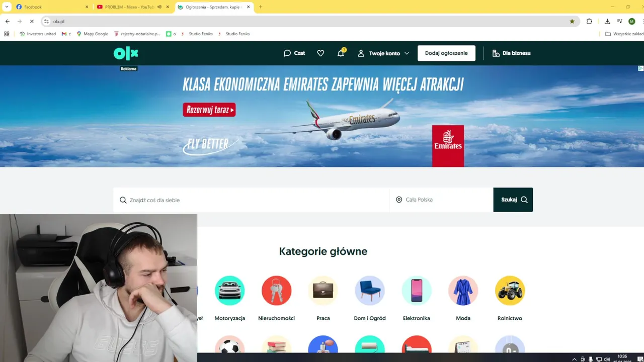Switch to the PROBL3M YouTube tab
This screenshot has height=362, width=644.
pos(133,7)
